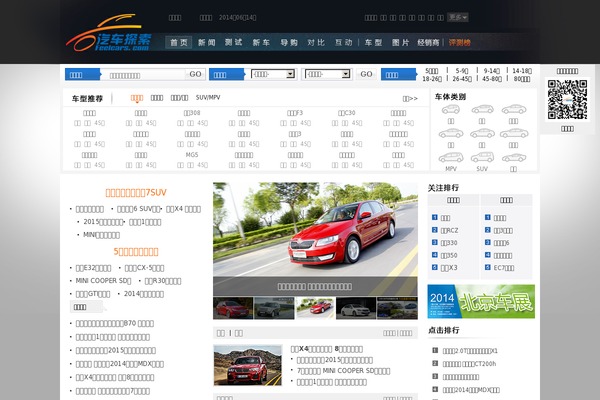Open the 互动 navigation item
600x400 pixels.
pos(344,42)
